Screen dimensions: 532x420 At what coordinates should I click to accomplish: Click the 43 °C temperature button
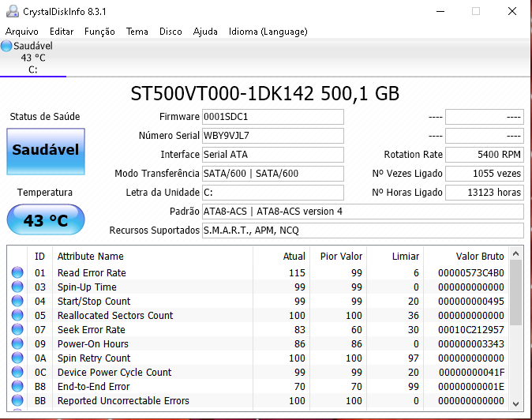pyautogui.click(x=46, y=219)
